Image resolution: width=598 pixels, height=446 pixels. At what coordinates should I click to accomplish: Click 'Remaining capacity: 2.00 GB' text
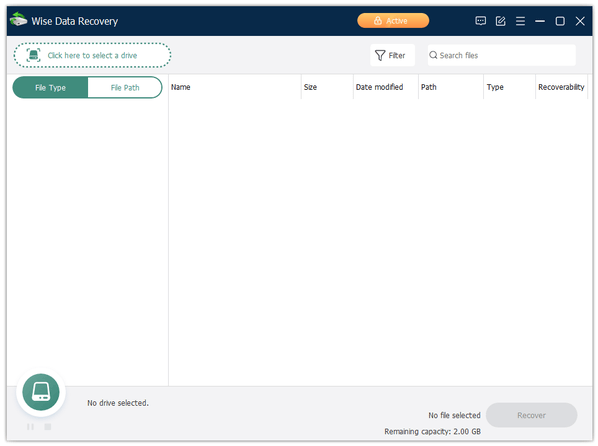coord(432,432)
